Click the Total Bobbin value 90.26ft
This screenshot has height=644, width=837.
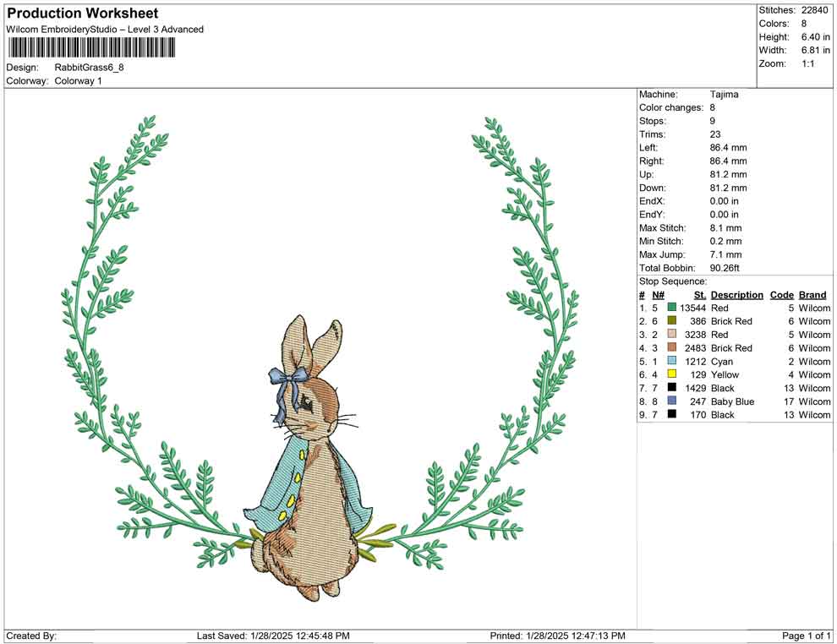click(726, 267)
